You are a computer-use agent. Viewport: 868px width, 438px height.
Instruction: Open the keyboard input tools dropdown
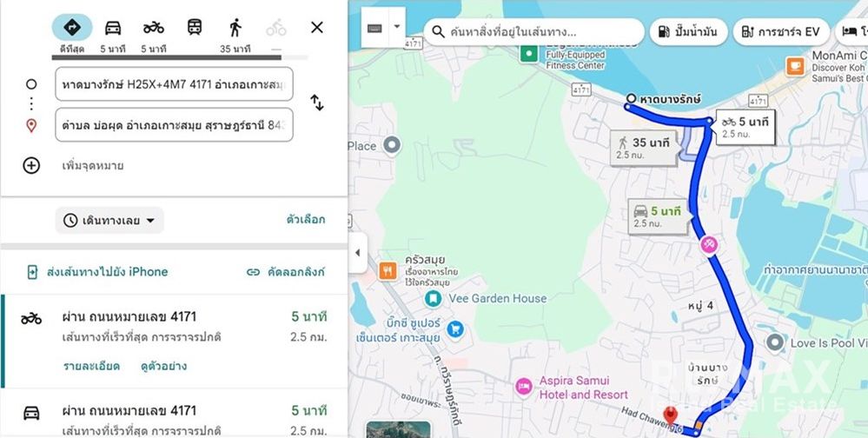pos(397,27)
